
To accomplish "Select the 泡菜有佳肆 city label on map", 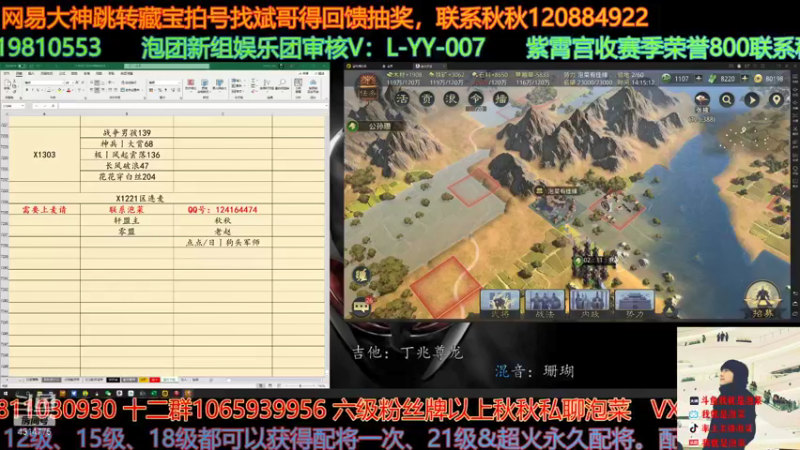I will [x=556, y=191].
